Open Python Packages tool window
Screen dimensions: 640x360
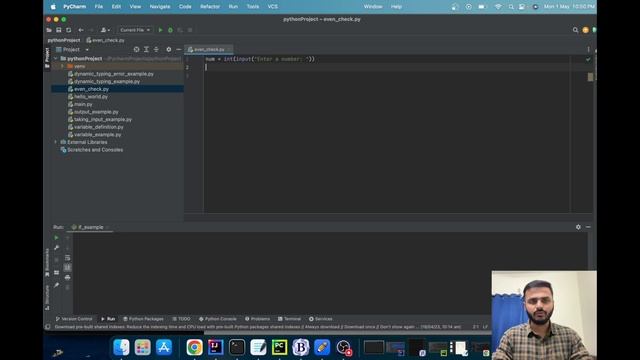(x=143, y=319)
